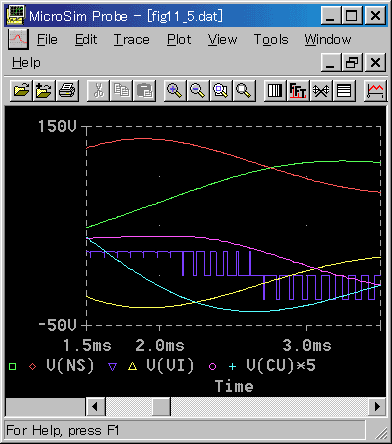
Task: Click the -50V y-axis label
Action: [x=57, y=325]
